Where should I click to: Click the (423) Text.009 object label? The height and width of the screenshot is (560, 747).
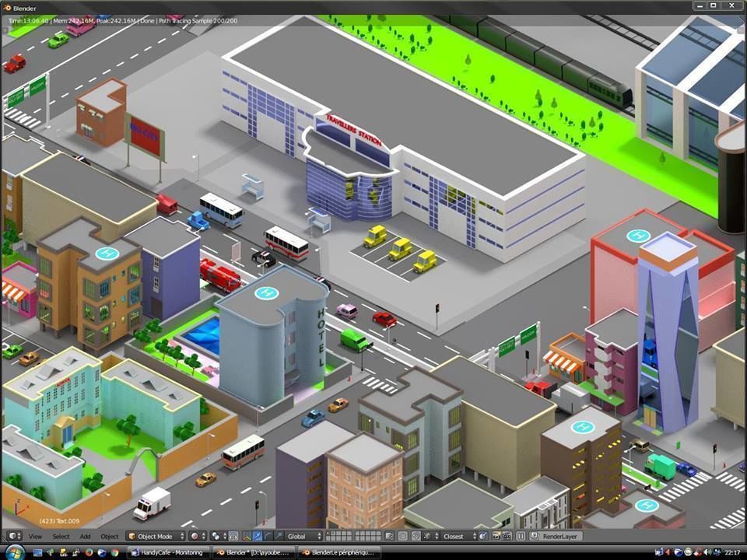(x=59, y=521)
